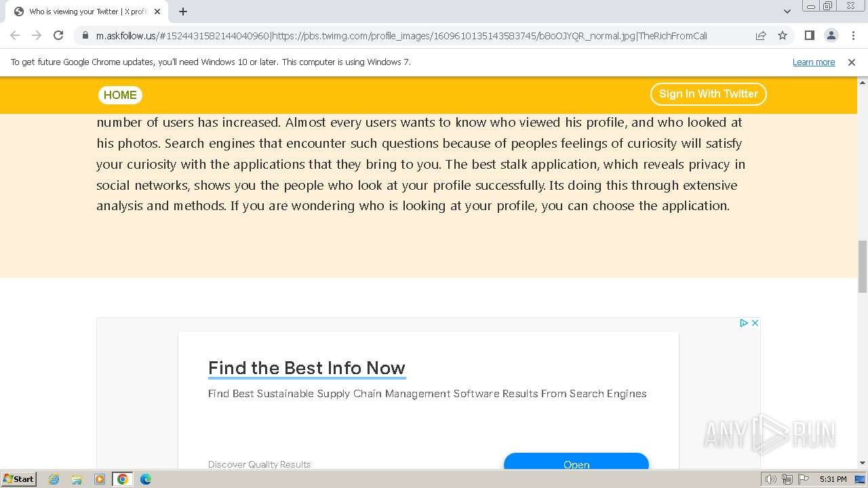The height and width of the screenshot is (488, 868).
Task: Open the volume speaker tray icon
Action: 771,479
